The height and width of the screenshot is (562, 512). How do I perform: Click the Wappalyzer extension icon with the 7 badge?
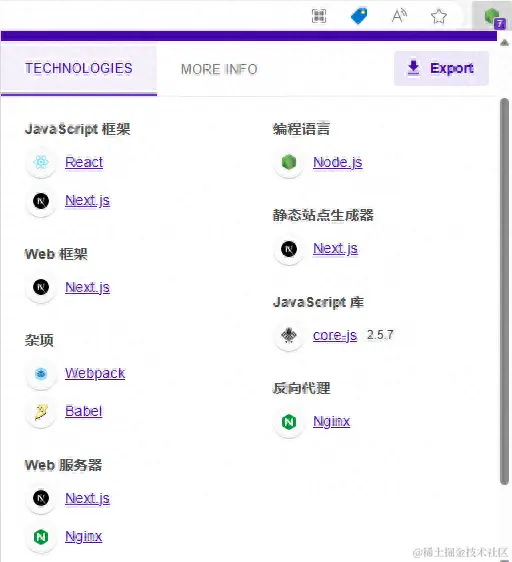(494, 17)
